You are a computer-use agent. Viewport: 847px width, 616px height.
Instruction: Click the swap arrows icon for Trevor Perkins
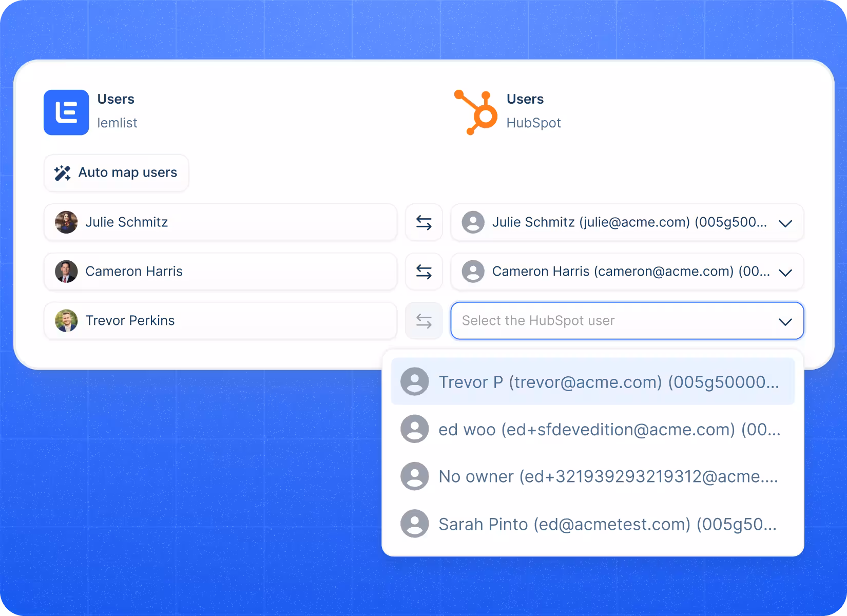424,321
